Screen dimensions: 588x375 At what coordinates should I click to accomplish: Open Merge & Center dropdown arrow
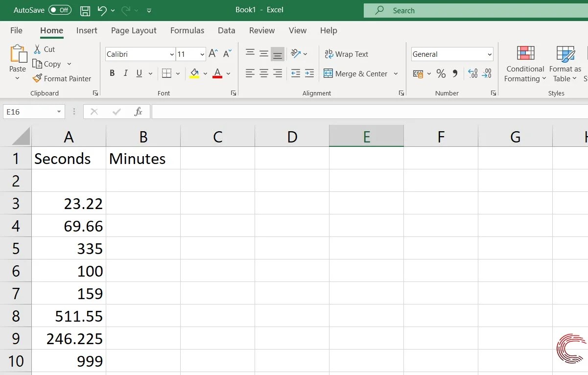[396, 73]
